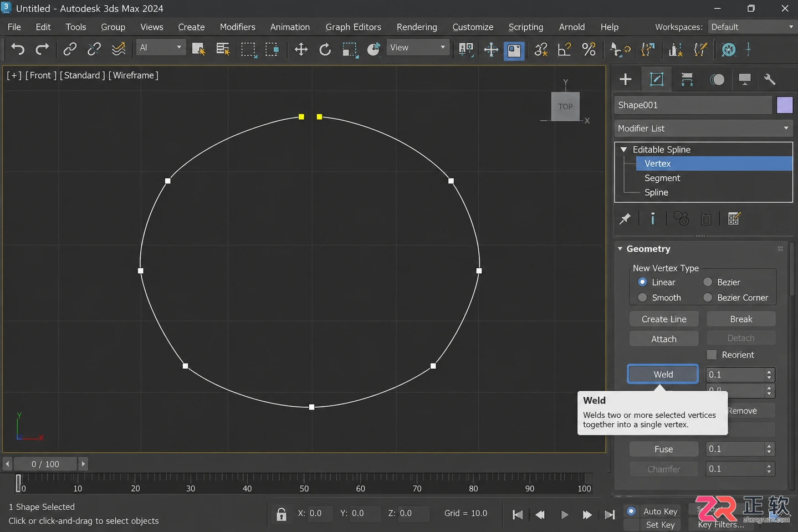Click the Select and Place tool
Screen dimensions: 798x532
(374, 50)
